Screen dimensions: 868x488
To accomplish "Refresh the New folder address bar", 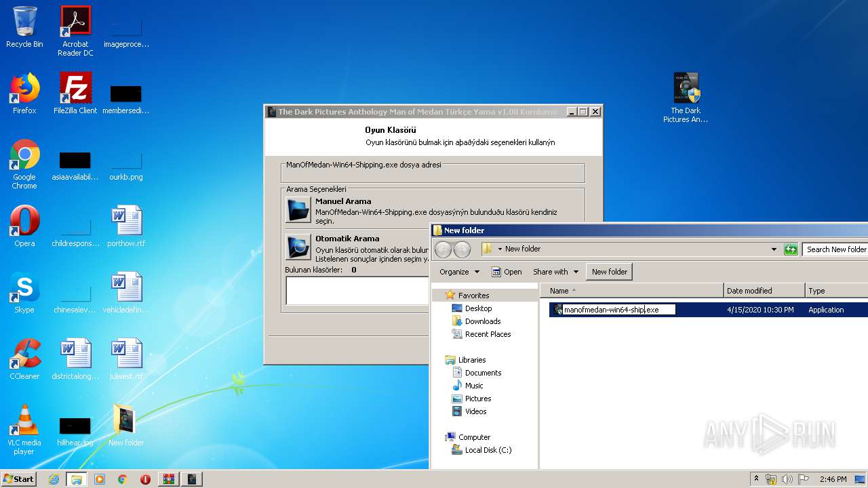I will pyautogui.click(x=791, y=249).
